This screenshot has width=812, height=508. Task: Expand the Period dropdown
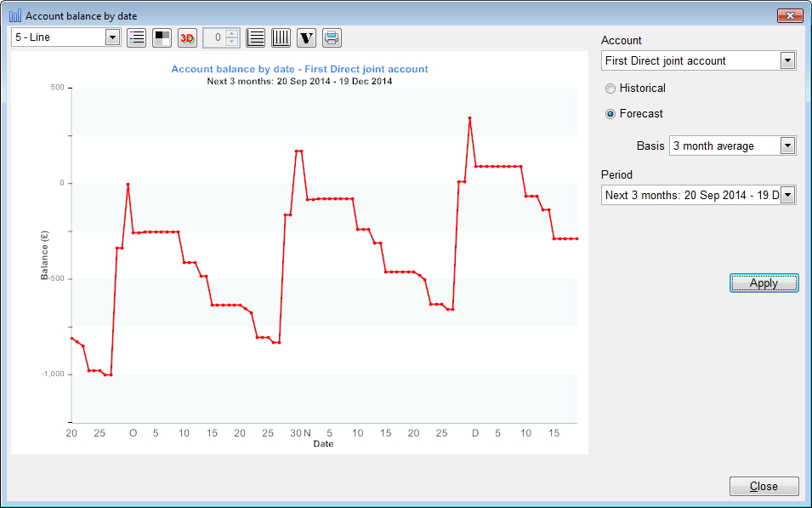point(787,196)
